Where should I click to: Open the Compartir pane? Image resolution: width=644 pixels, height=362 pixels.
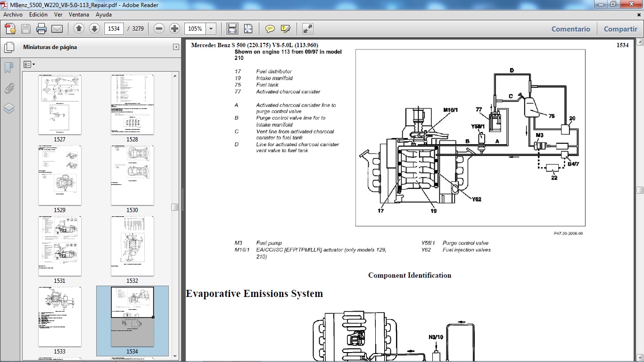pos(620,29)
